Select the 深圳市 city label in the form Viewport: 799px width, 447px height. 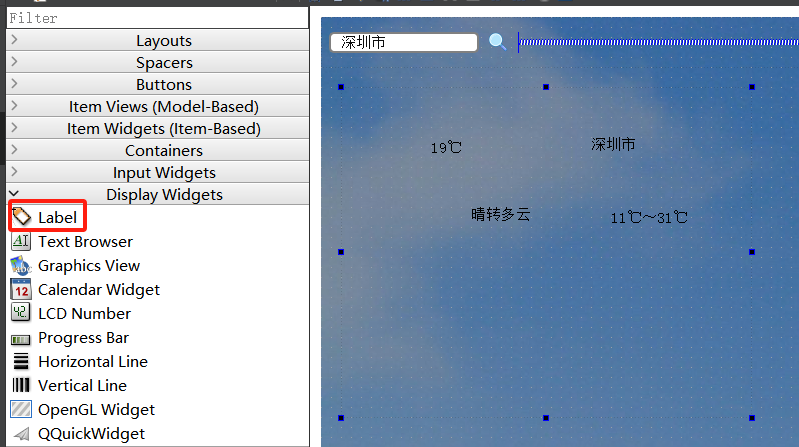(x=613, y=144)
